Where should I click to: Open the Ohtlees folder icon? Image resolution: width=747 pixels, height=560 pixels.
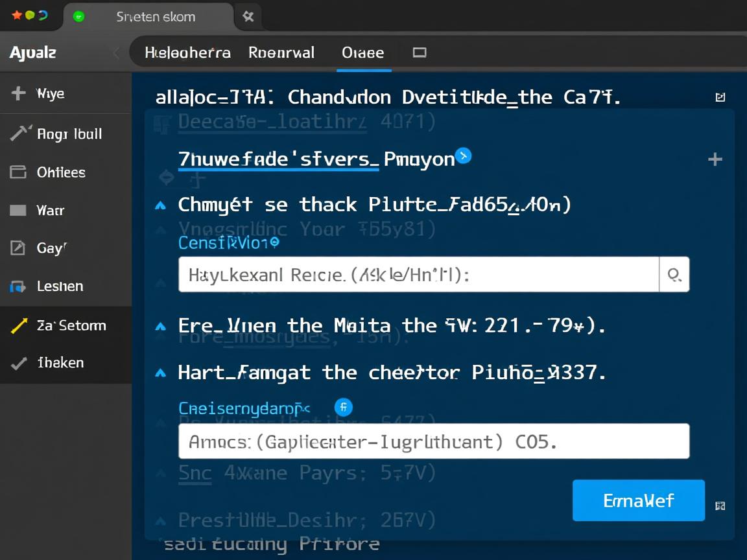tap(18, 172)
